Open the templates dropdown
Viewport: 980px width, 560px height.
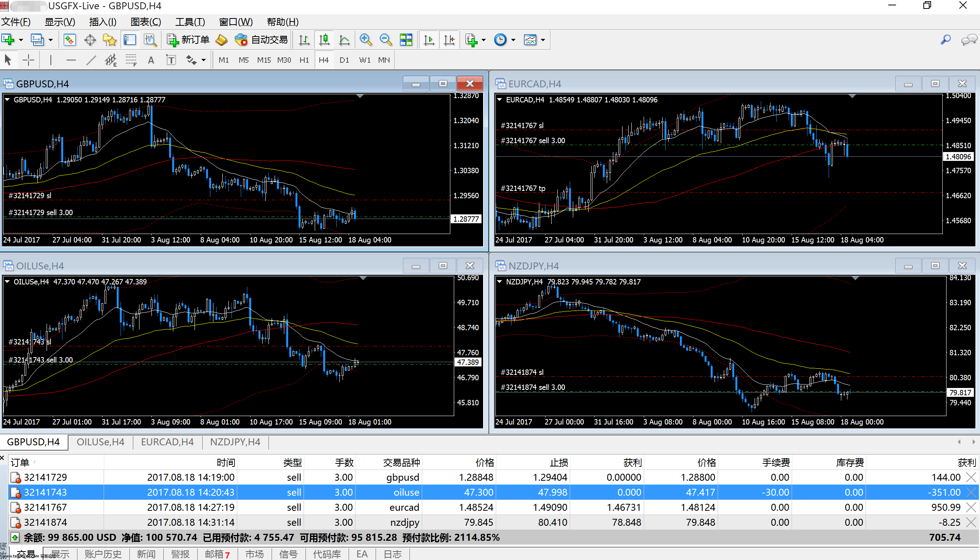coord(534,40)
